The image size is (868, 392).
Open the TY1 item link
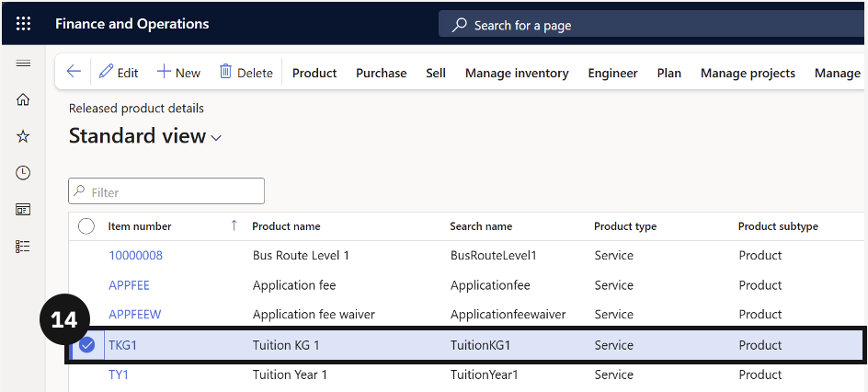point(119,375)
